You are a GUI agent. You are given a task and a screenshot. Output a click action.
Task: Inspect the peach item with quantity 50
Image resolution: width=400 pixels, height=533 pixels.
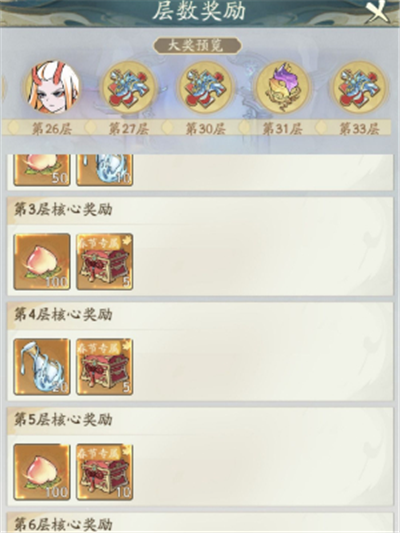tap(42, 170)
